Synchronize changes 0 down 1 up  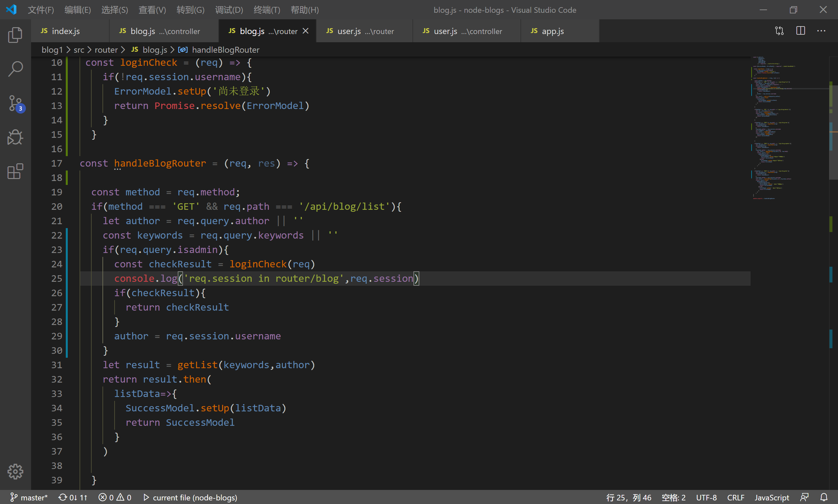73,497
